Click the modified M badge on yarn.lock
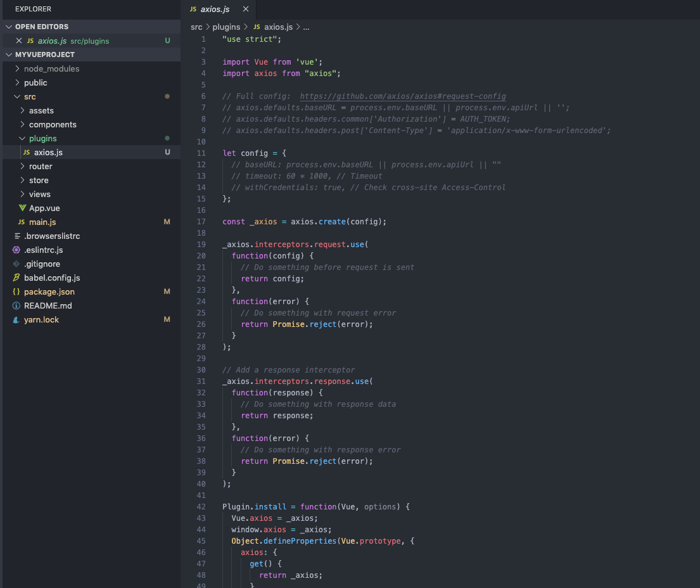700x588 pixels. click(167, 320)
